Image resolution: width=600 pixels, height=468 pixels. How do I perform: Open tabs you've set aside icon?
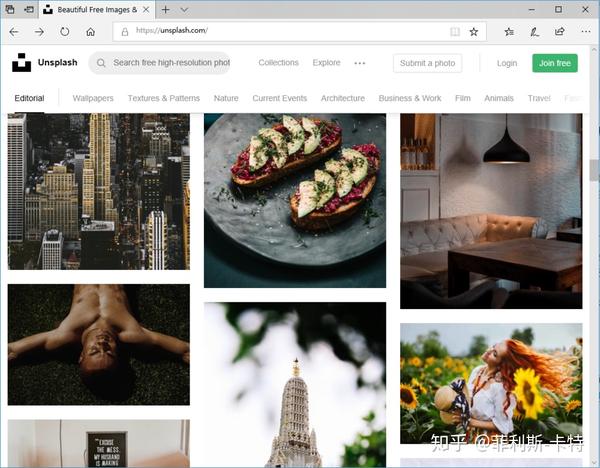[10, 10]
